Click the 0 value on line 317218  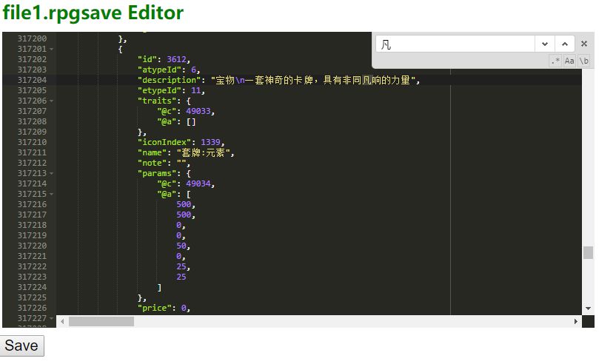[178, 226]
